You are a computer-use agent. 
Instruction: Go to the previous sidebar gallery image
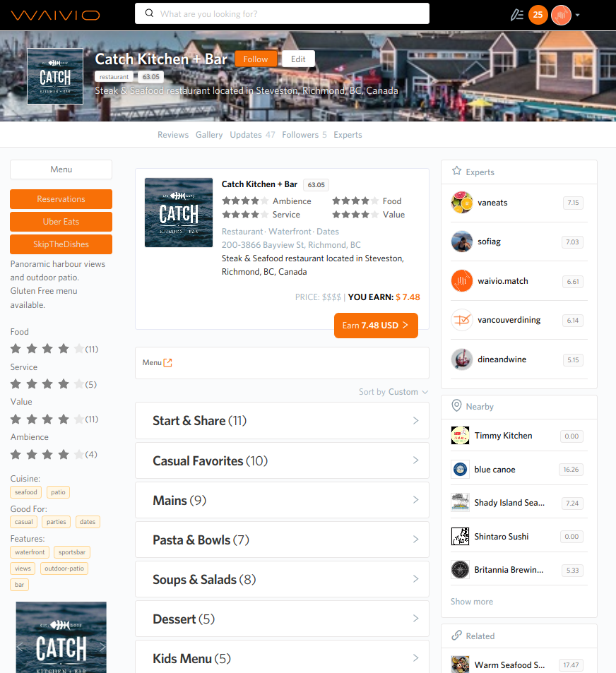20,647
